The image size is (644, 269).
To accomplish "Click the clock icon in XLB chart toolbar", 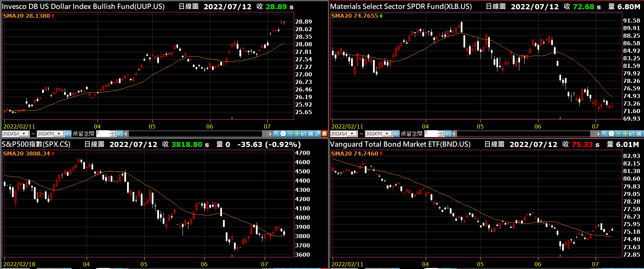I will tap(611, 134).
